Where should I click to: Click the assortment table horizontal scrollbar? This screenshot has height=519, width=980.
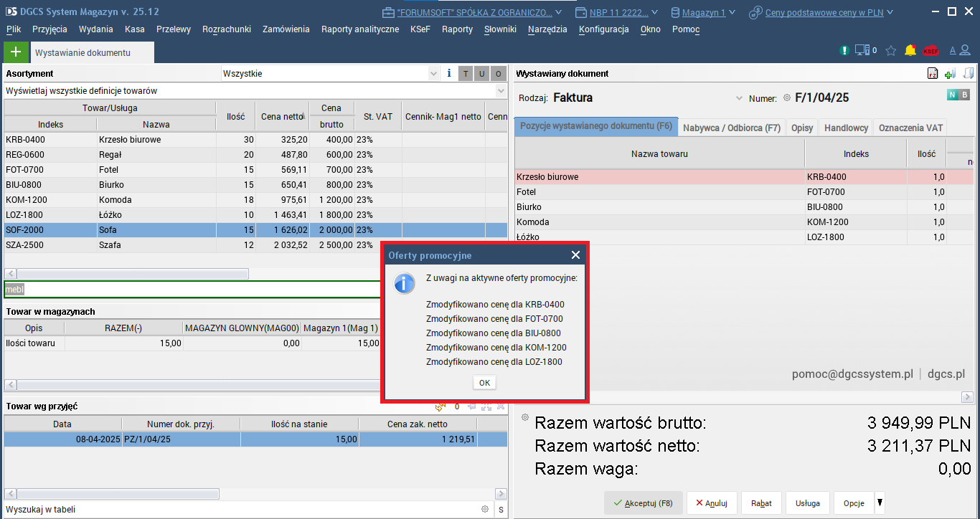tap(132, 274)
